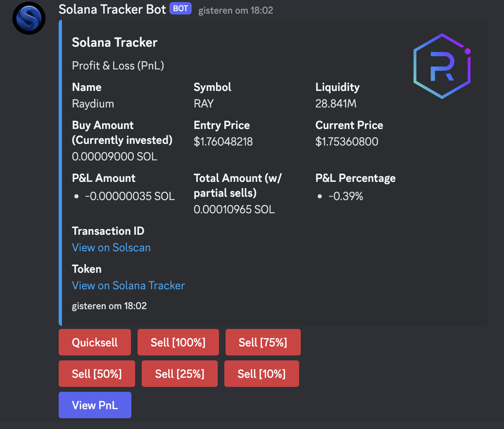The image size is (504, 429).
Task: Click Sell [50%] button
Action: 97,374
